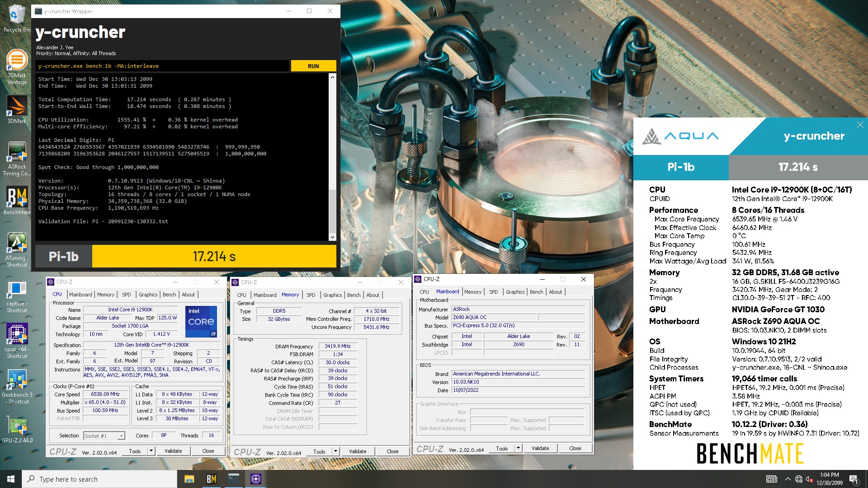868x488 pixels.
Task: Expand Tools dropdown arrow in Memory window
Action: coord(336,451)
